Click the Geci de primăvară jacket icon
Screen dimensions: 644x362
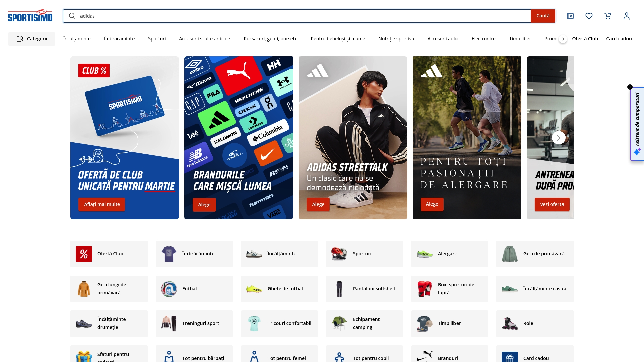tap(510, 254)
